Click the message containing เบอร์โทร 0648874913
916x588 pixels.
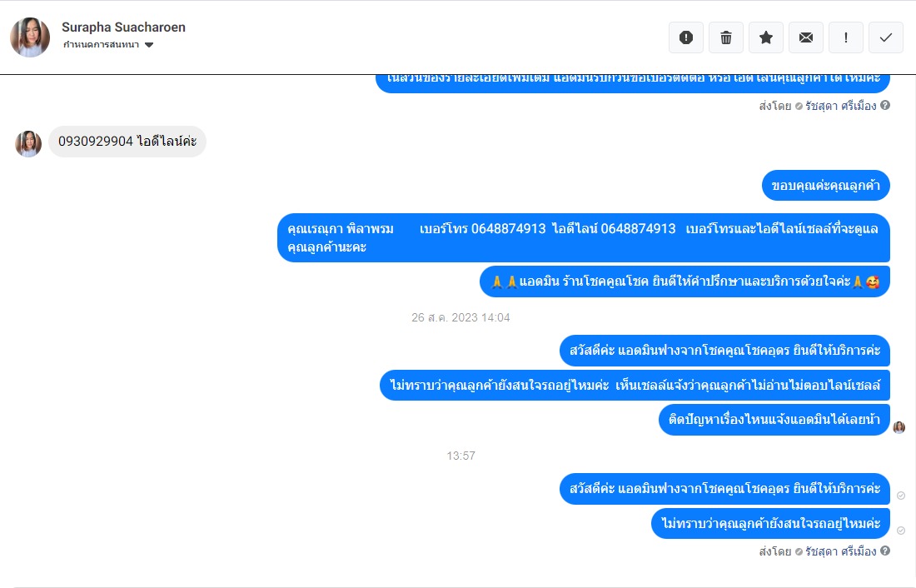(583, 237)
